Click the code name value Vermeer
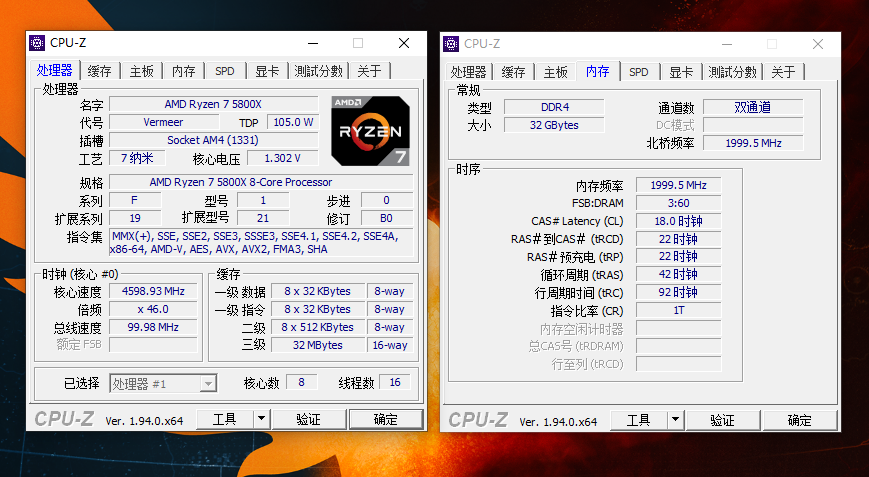 tap(164, 122)
